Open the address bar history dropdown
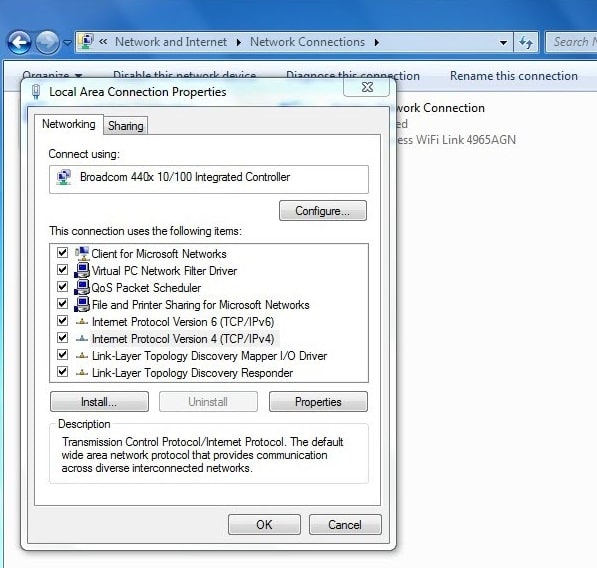The width and height of the screenshot is (597, 568). [x=503, y=43]
